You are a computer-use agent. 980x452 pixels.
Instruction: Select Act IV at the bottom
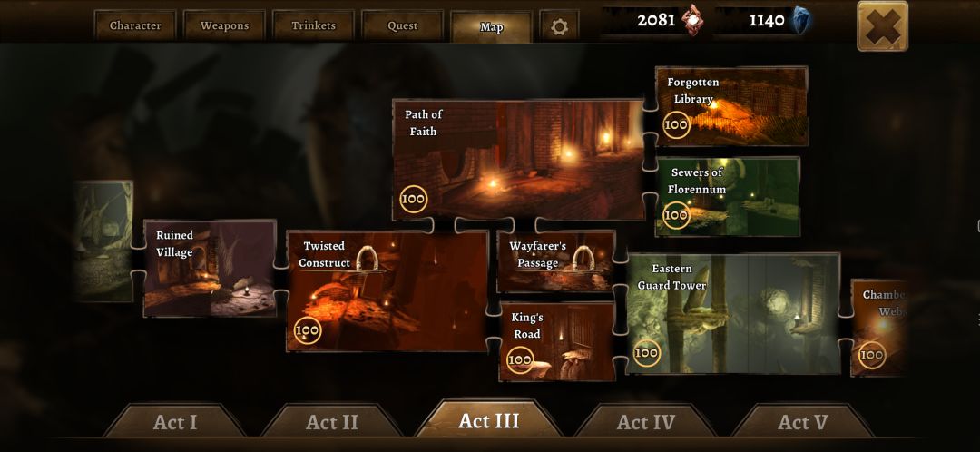pyautogui.click(x=646, y=421)
